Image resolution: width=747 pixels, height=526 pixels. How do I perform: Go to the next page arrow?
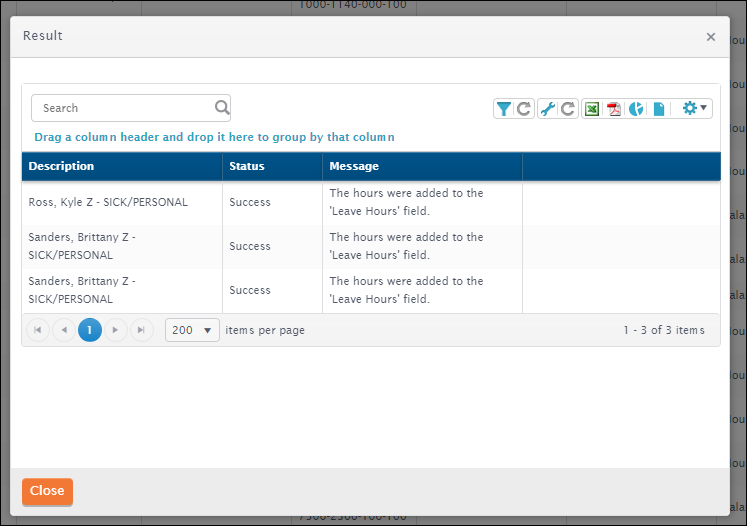pos(116,330)
